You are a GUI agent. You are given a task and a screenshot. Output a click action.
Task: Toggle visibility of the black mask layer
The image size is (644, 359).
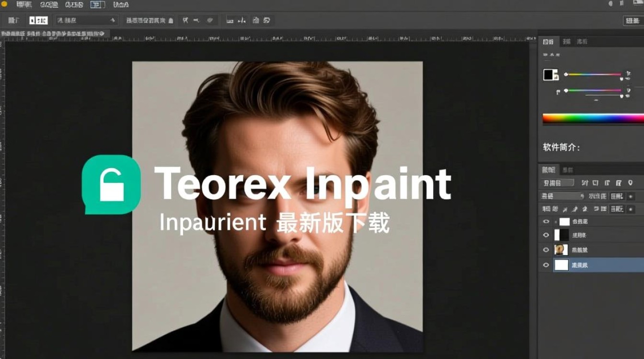click(546, 235)
